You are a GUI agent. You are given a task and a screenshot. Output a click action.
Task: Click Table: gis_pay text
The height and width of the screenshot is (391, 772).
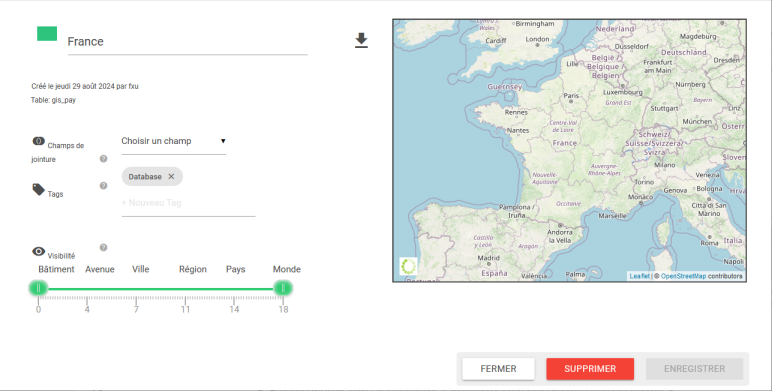(x=53, y=100)
